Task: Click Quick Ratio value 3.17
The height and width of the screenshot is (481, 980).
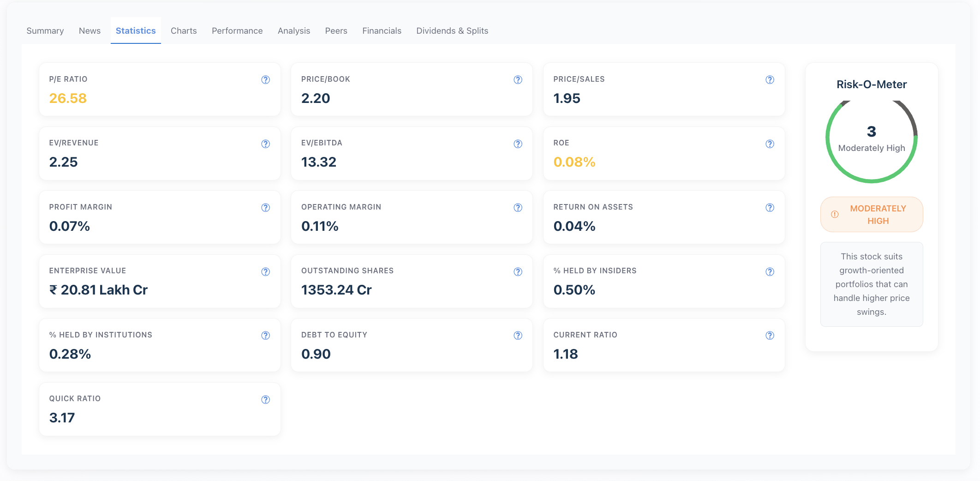Action: [62, 418]
